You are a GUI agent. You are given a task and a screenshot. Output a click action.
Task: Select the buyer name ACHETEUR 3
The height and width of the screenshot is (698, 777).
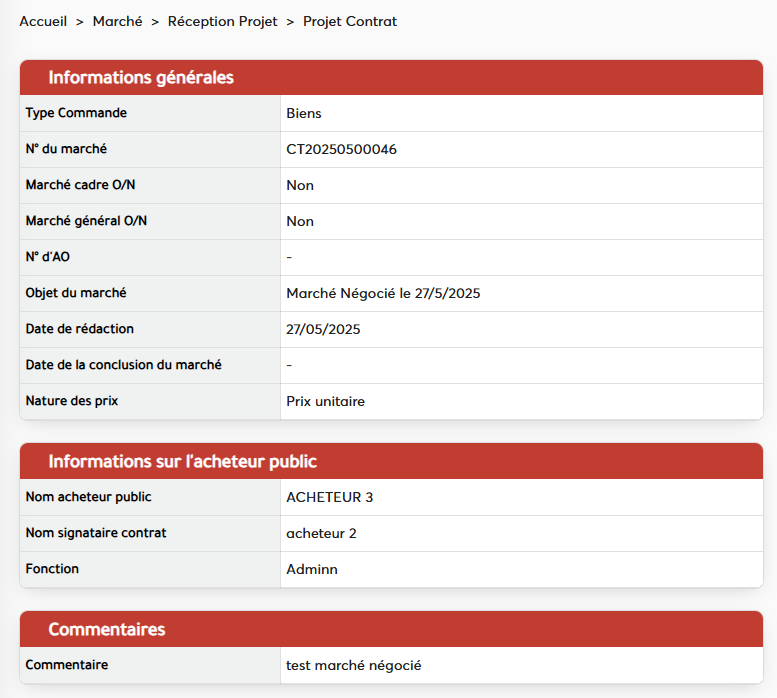pyautogui.click(x=329, y=497)
